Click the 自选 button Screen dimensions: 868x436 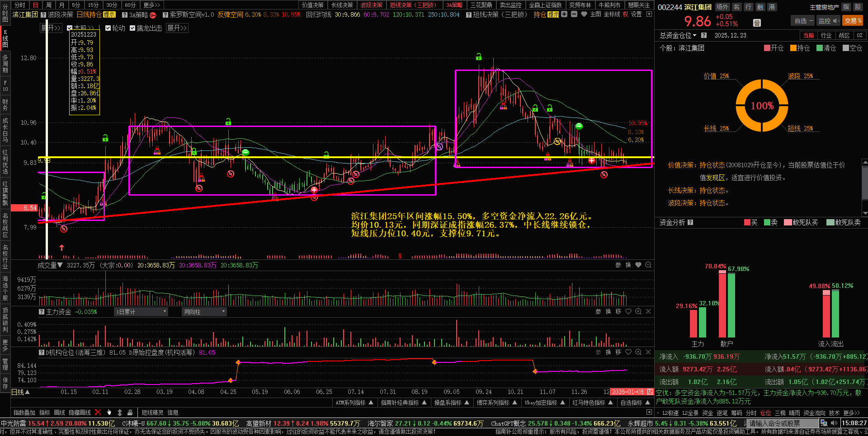point(803,21)
